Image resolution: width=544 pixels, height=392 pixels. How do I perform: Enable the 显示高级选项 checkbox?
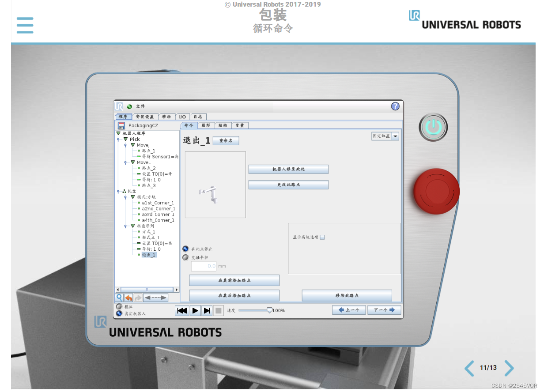coord(322,237)
